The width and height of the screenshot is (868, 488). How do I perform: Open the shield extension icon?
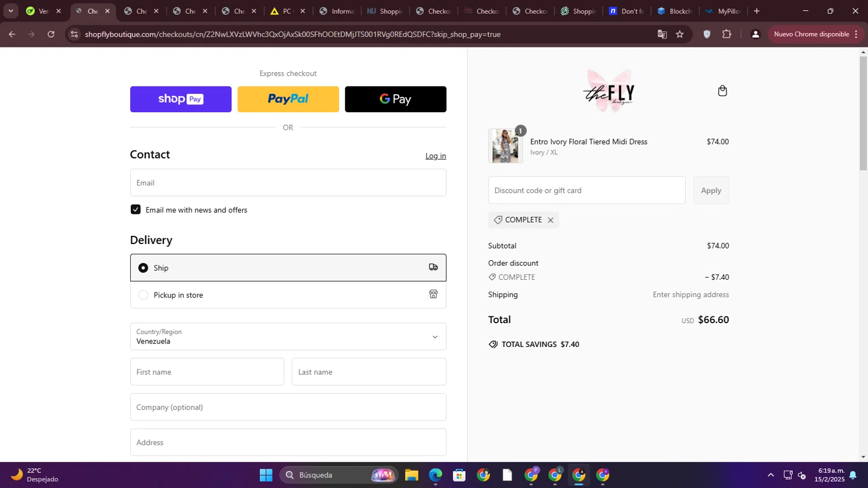click(707, 34)
